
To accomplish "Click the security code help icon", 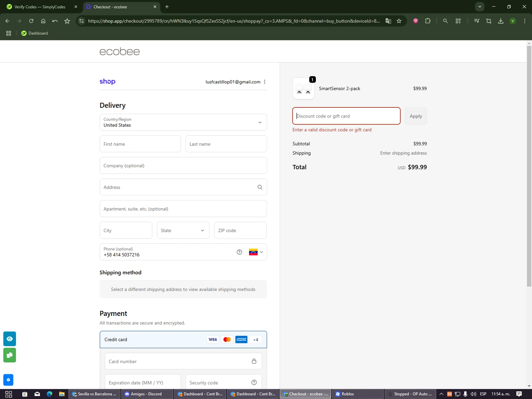I will [254, 382].
